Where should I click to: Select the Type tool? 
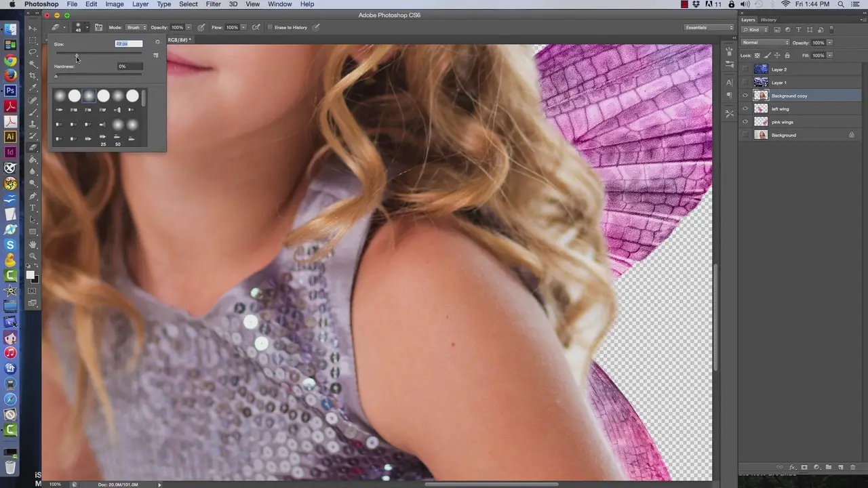tap(32, 208)
